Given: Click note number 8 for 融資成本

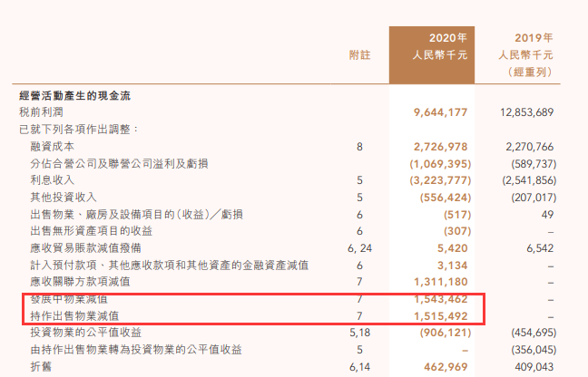Looking at the screenshot, I should [359, 147].
